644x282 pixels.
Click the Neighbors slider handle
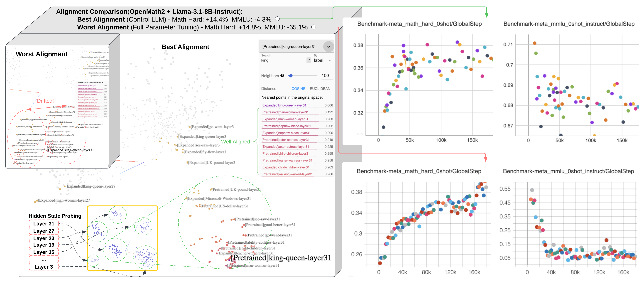point(291,76)
